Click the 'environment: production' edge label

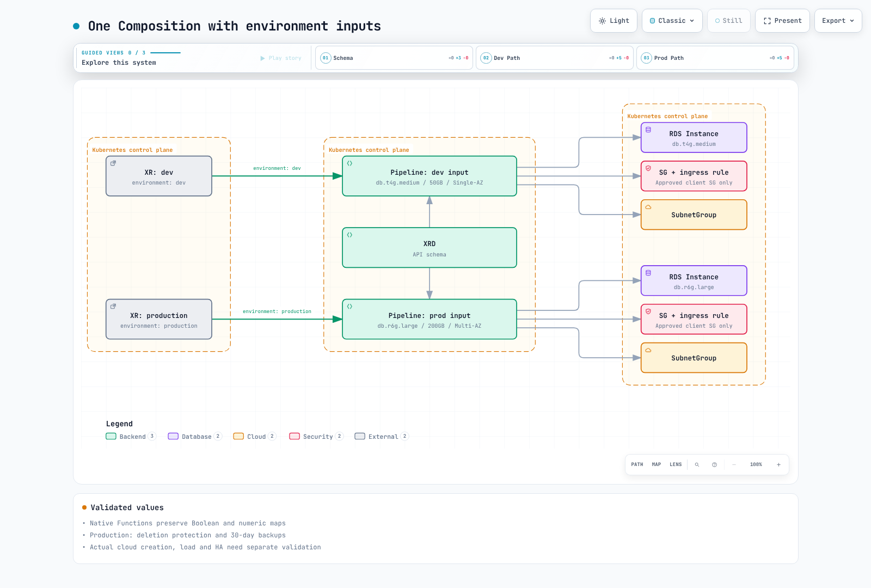(x=277, y=311)
